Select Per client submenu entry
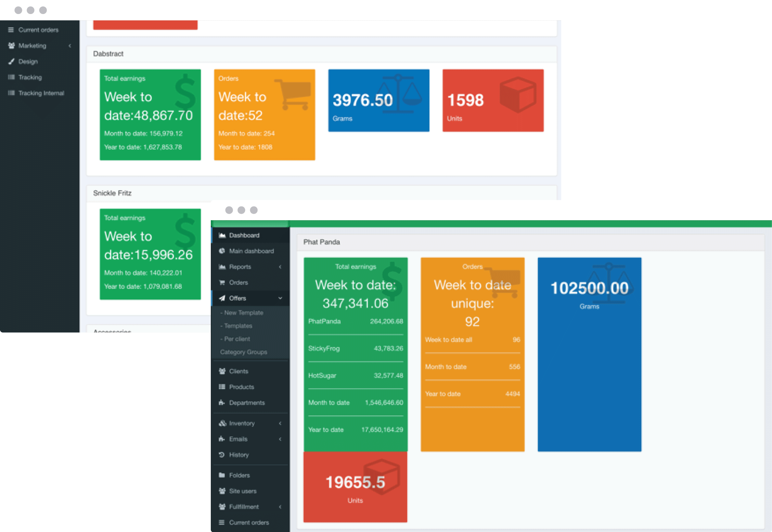This screenshot has height=532, width=772. tap(237, 339)
